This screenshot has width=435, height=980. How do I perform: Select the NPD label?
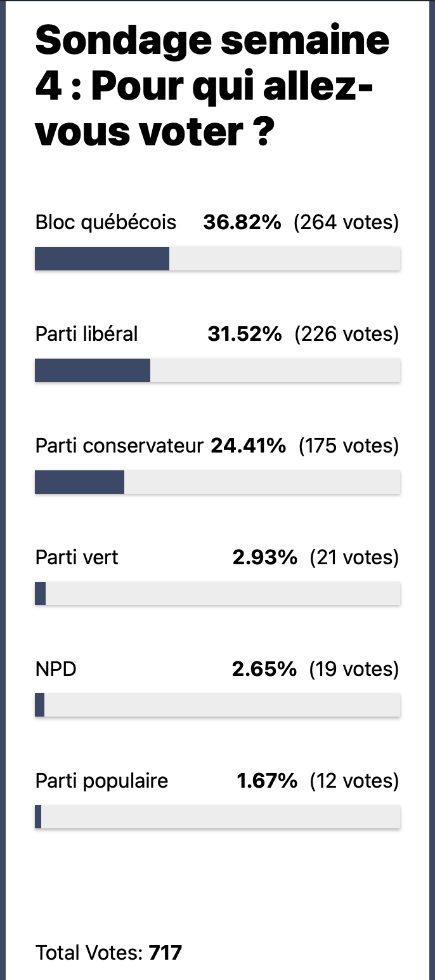(x=56, y=669)
